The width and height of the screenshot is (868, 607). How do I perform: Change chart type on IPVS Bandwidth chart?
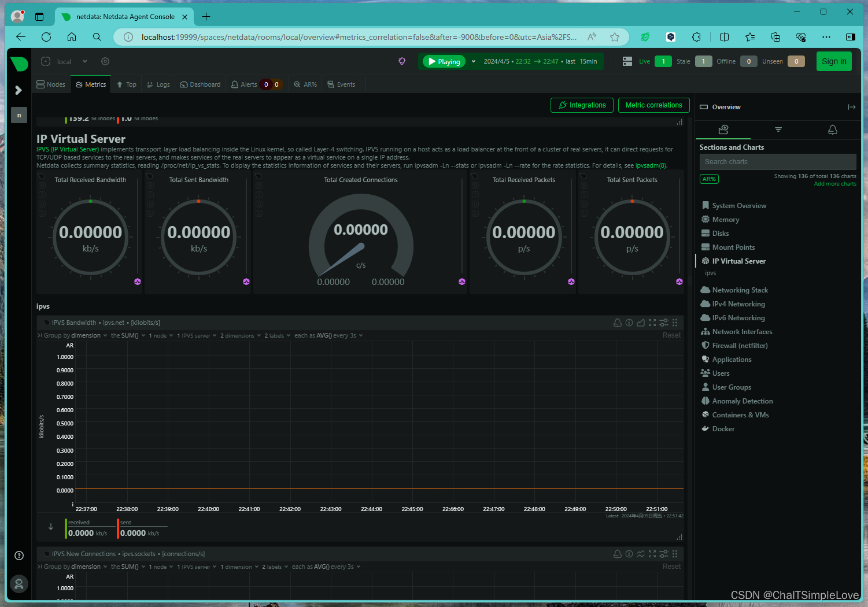(641, 323)
